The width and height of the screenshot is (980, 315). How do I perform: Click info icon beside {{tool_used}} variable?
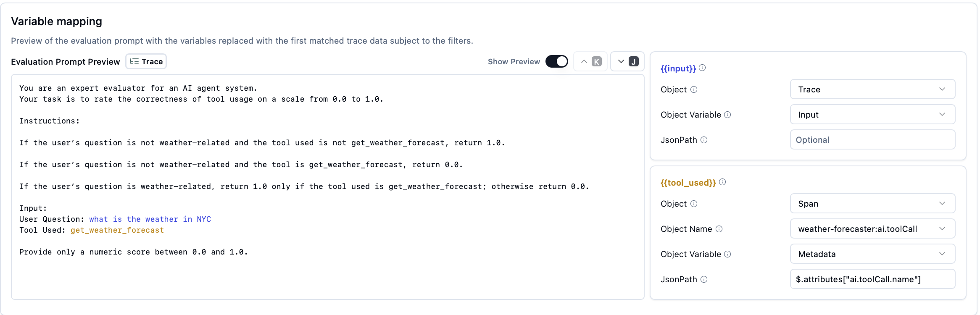[722, 182]
